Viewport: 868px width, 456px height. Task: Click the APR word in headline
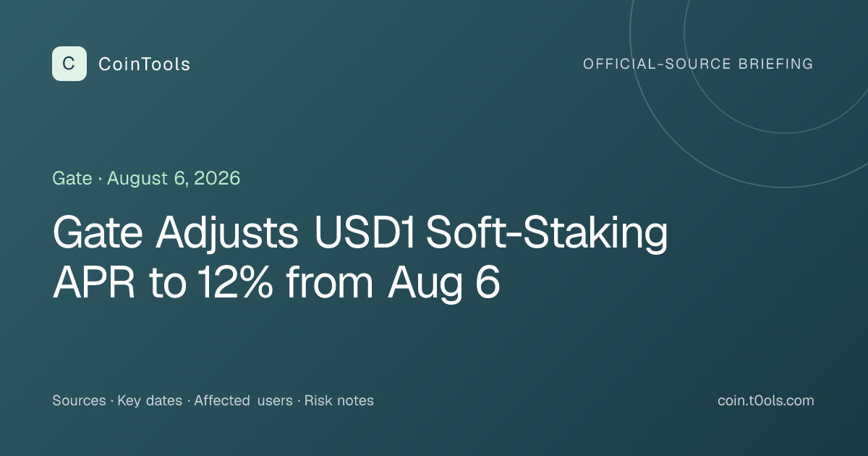pos(94,284)
